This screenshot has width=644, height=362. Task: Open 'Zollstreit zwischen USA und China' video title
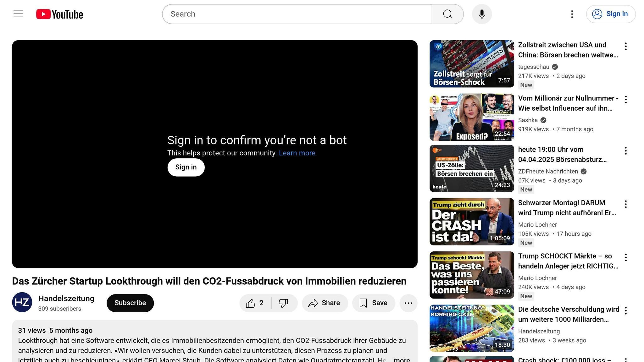568,50
